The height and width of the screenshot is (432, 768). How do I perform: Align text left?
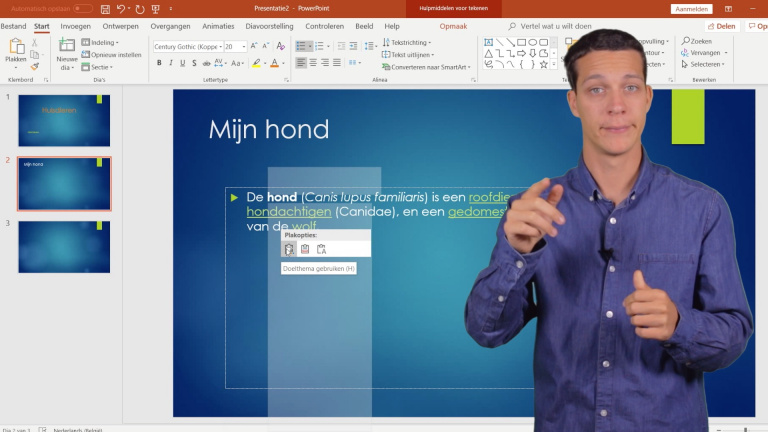[301, 63]
